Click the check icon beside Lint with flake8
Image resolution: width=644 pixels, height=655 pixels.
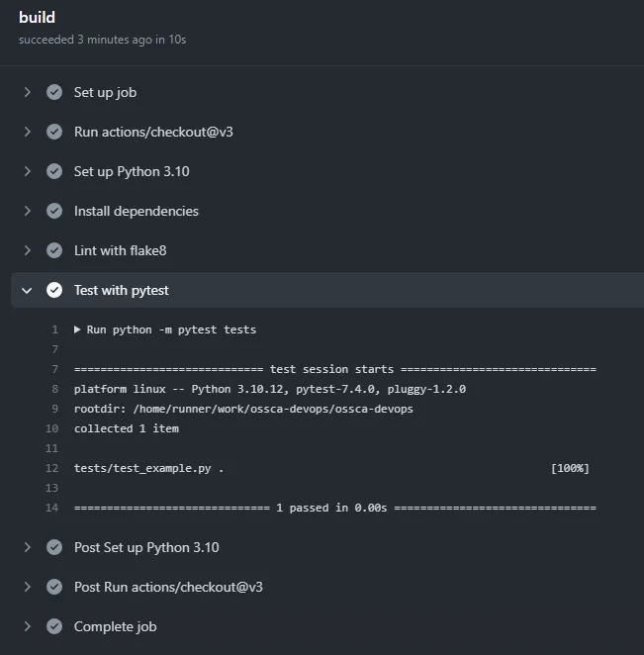tap(54, 250)
